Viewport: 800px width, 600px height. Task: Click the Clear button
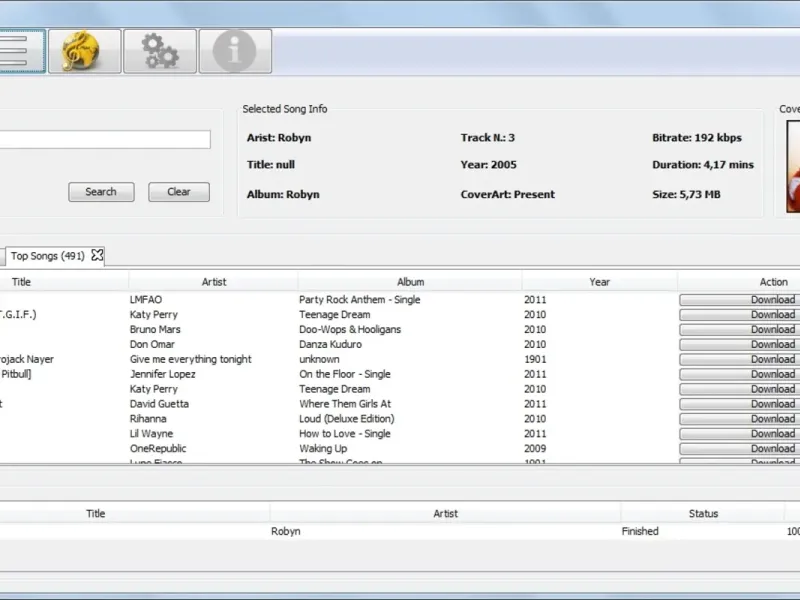pyautogui.click(x=179, y=192)
